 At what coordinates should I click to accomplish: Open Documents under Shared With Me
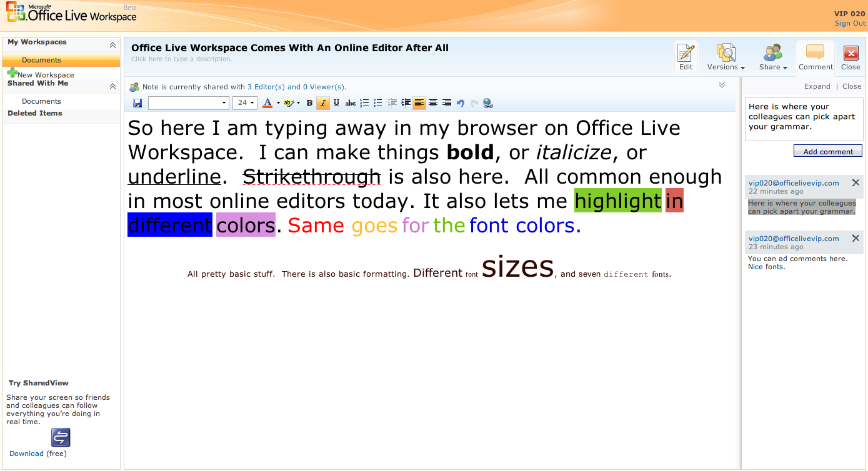coord(41,101)
